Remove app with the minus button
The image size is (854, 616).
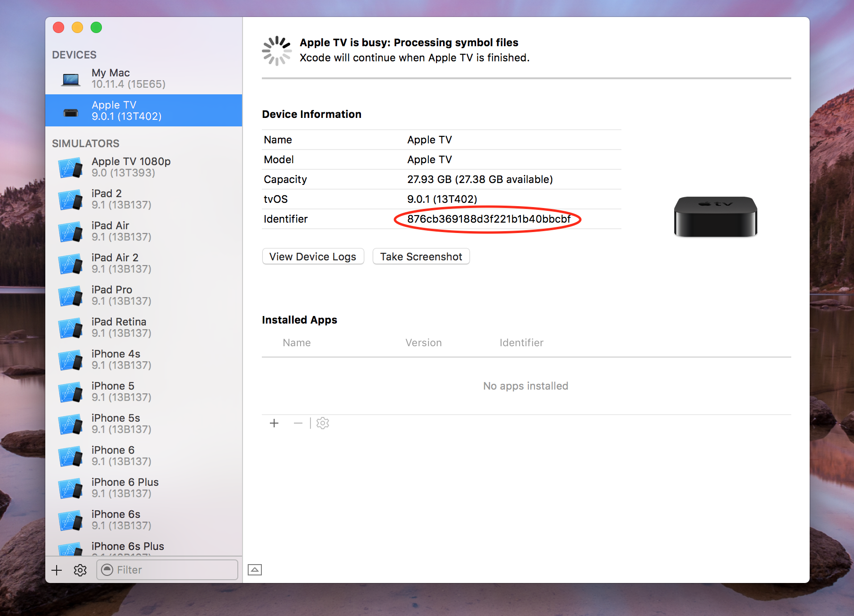[298, 423]
